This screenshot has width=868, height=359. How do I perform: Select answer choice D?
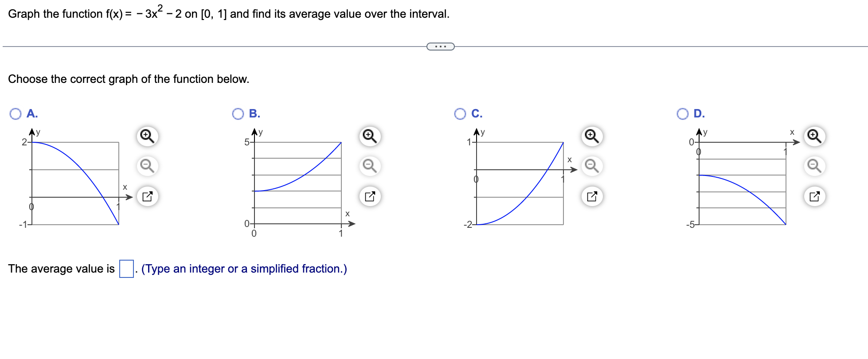click(x=683, y=113)
